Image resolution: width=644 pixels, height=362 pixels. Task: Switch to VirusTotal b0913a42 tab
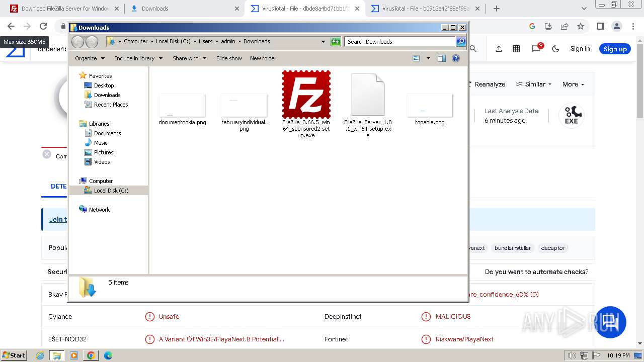tap(426, 9)
